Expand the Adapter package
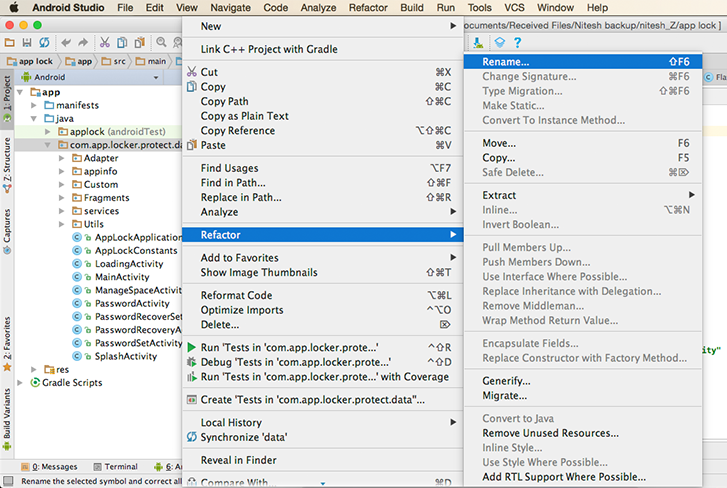The height and width of the screenshot is (488, 727). tap(61, 158)
